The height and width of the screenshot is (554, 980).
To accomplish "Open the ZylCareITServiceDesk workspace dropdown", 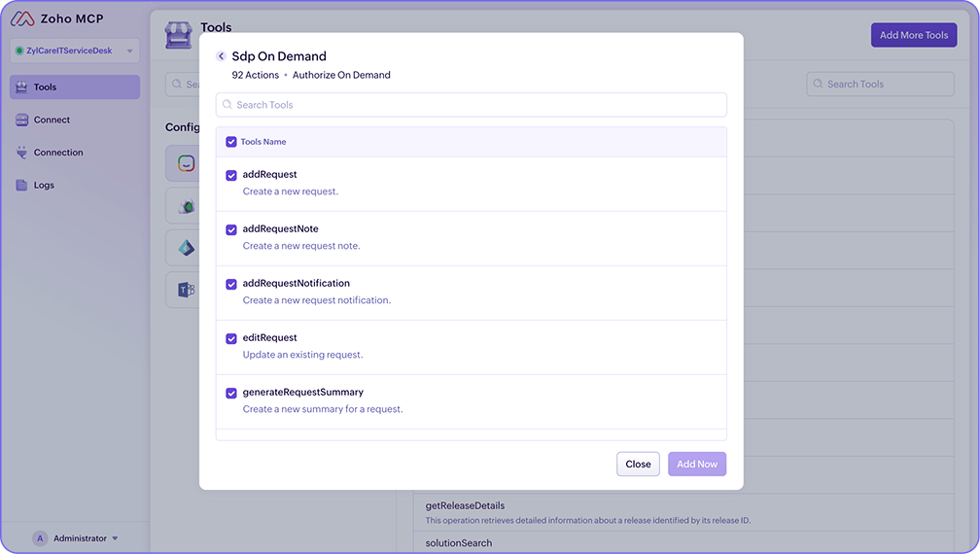I will tap(74, 51).
